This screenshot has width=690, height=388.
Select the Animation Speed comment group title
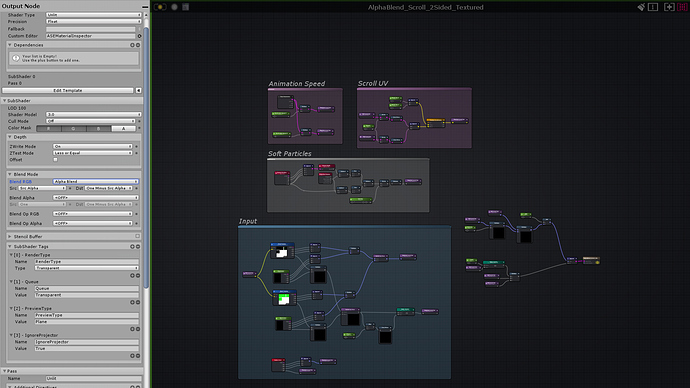pyautogui.click(x=297, y=84)
